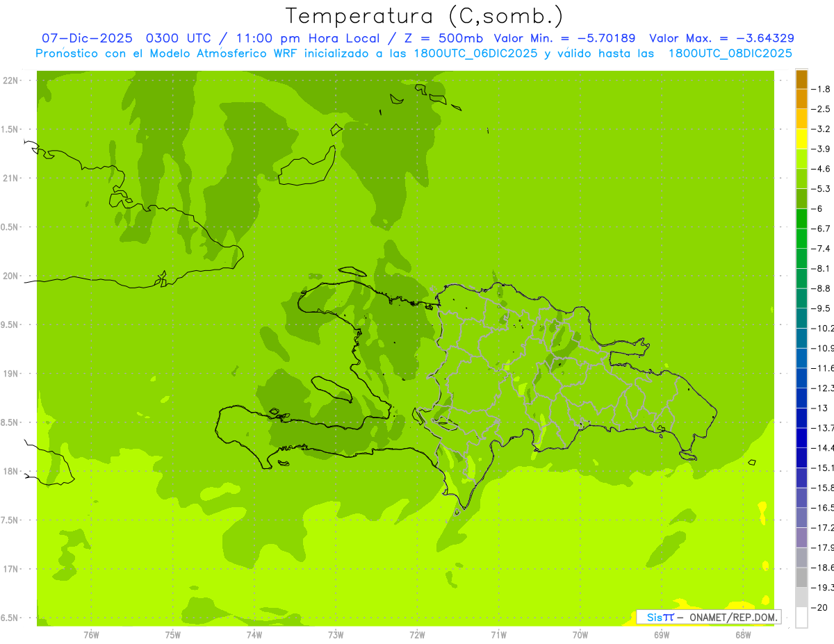Click the "73W" longitude label
834x644 pixels.
click(336, 635)
